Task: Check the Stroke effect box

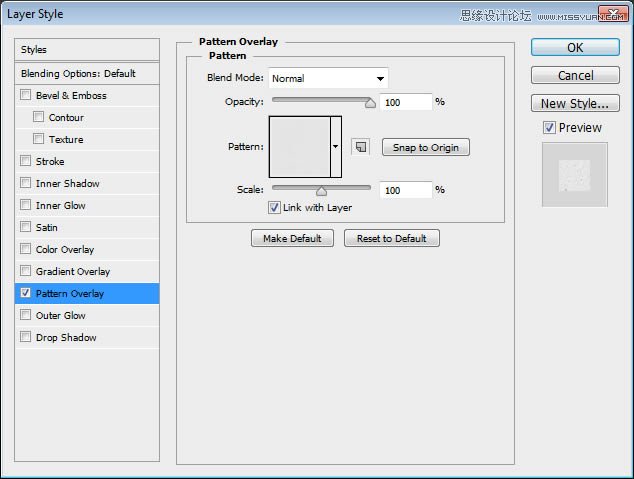Action: [25, 161]
